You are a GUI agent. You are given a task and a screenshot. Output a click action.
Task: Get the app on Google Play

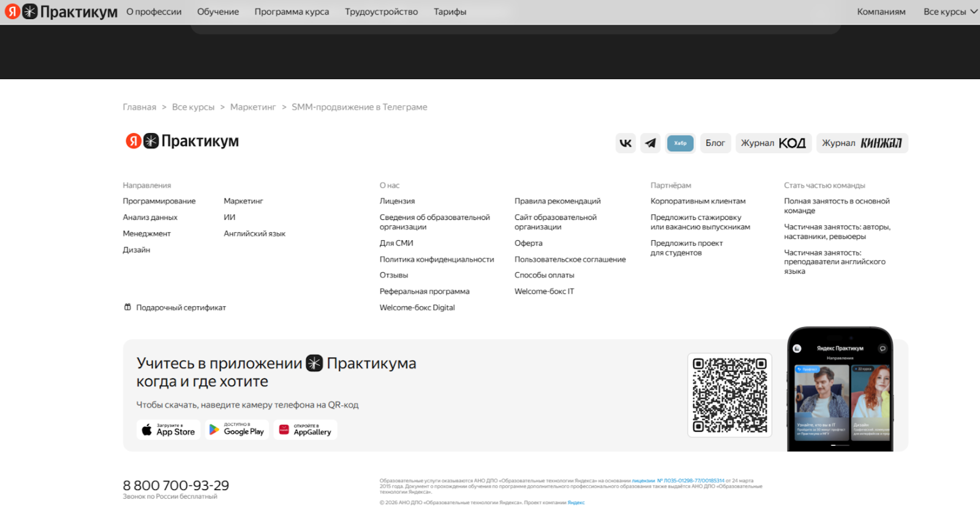click(x=237, y=430)
